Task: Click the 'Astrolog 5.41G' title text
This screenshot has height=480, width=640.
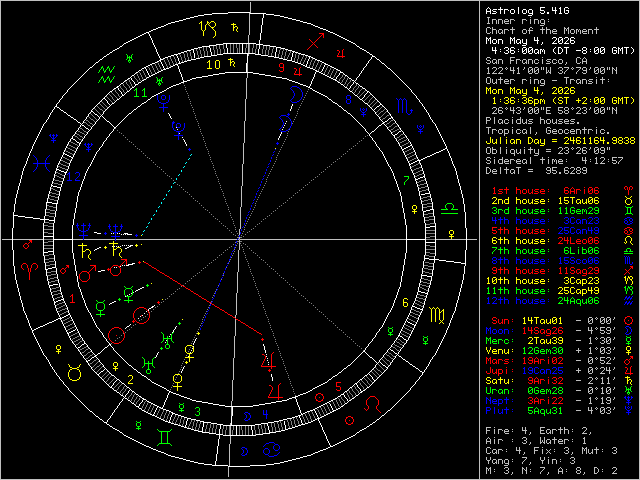Action: click(x=527, y=11)
